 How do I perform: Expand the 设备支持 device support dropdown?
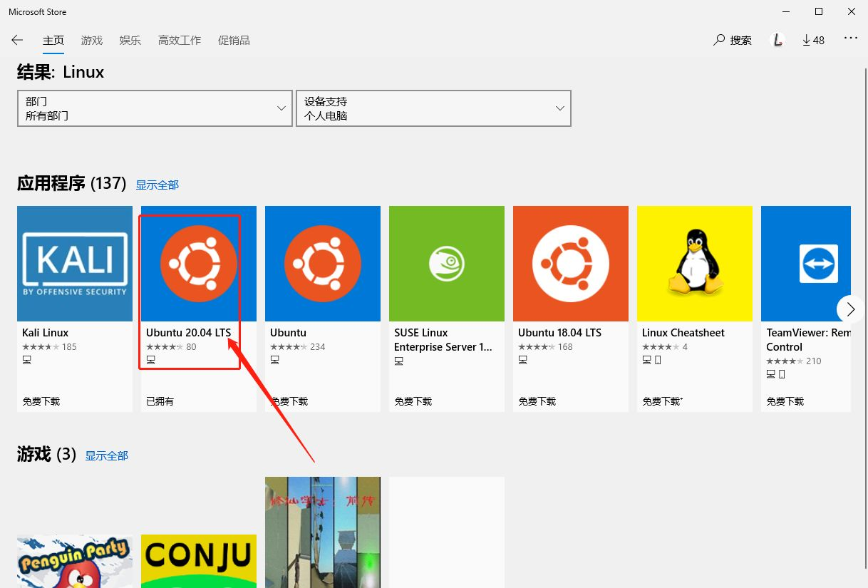pos(433,108)
